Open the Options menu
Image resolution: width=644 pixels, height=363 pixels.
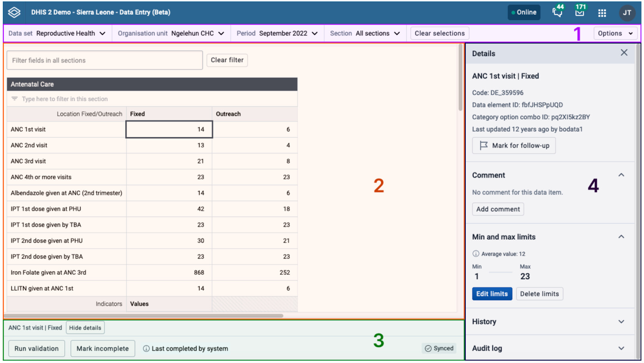pos(615,33)
